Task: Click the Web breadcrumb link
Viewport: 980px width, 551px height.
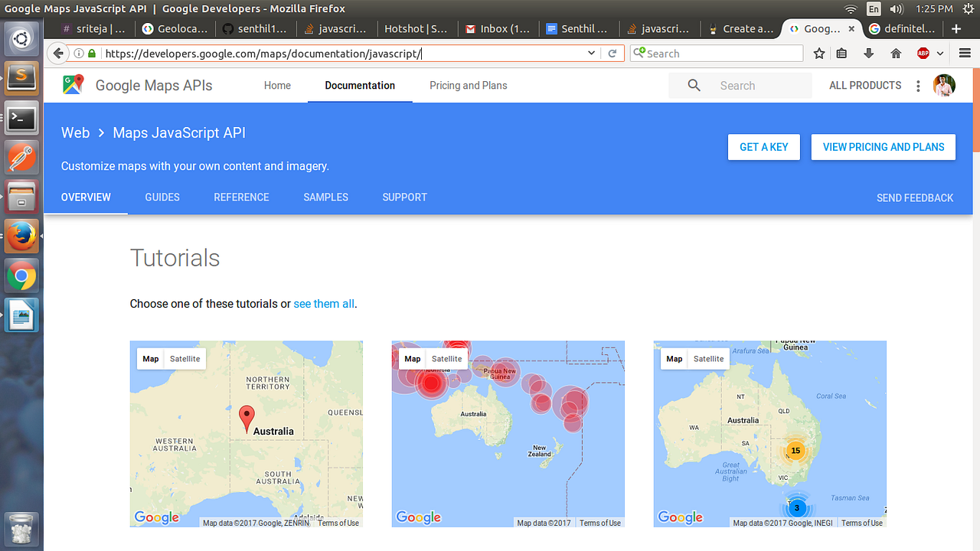Action: click(x=75, y=133)
